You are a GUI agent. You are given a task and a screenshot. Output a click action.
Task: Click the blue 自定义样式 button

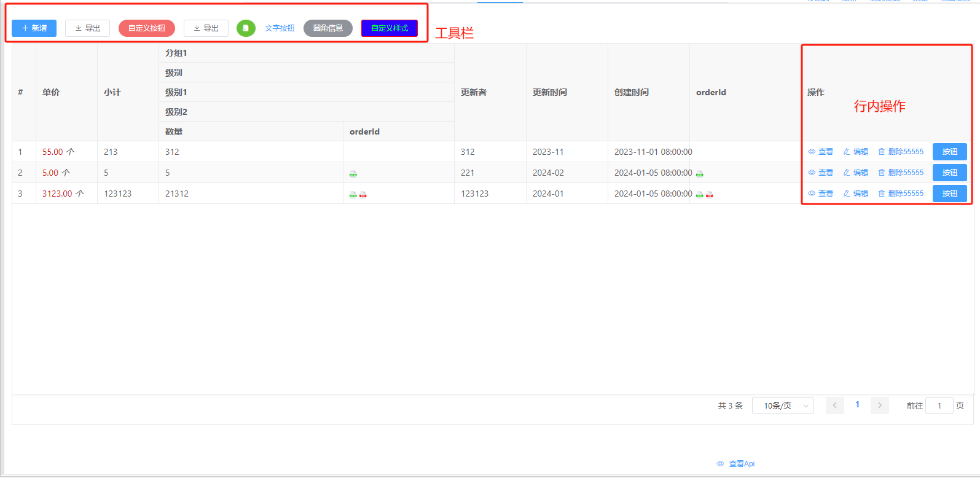tap(389, 28)
